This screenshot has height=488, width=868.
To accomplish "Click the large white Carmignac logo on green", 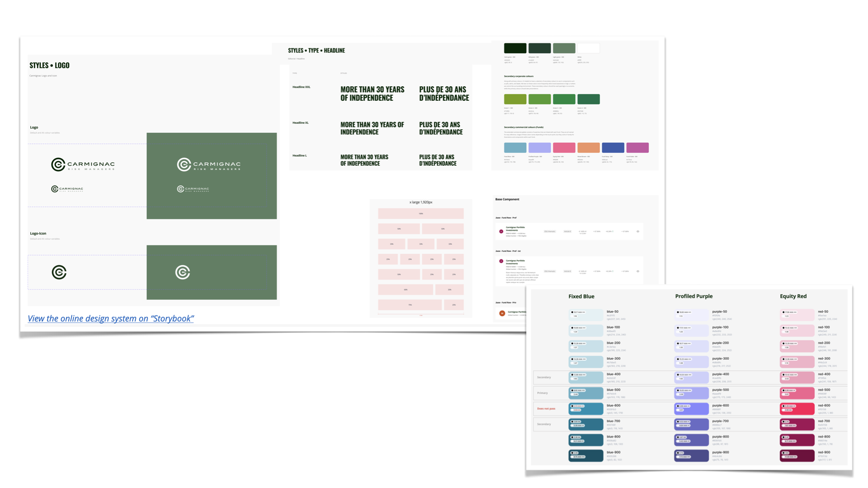I will [208, 164].
